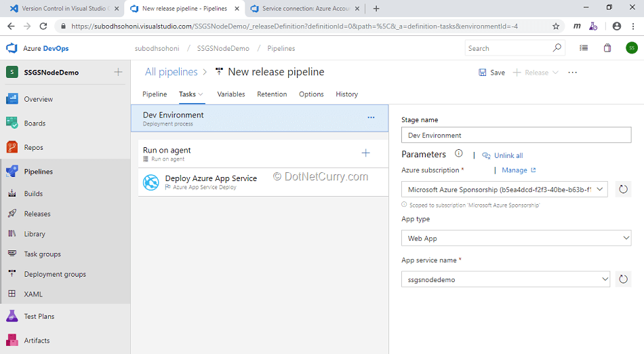644x354 pixels.
Task: Open more actions ellipsis near Release
Action: click(573, 73)
